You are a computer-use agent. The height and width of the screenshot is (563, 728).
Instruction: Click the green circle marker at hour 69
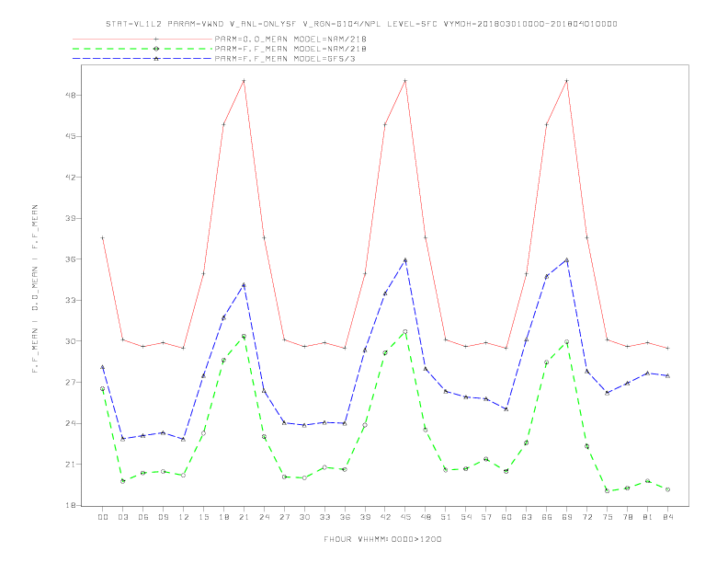coord(567,342)
